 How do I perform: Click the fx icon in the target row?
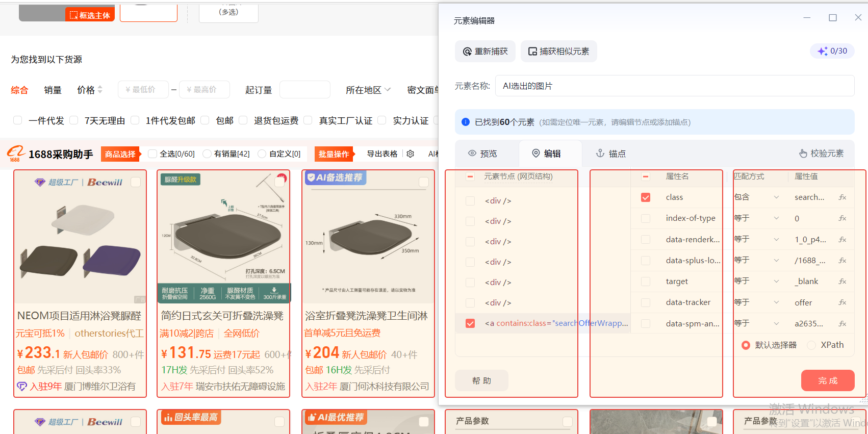(843, 282)
